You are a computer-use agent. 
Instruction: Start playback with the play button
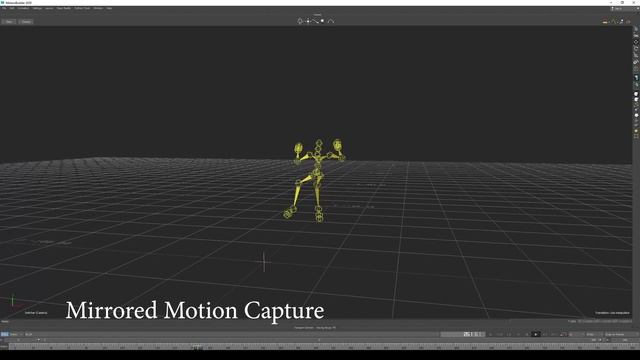[536, 334]
